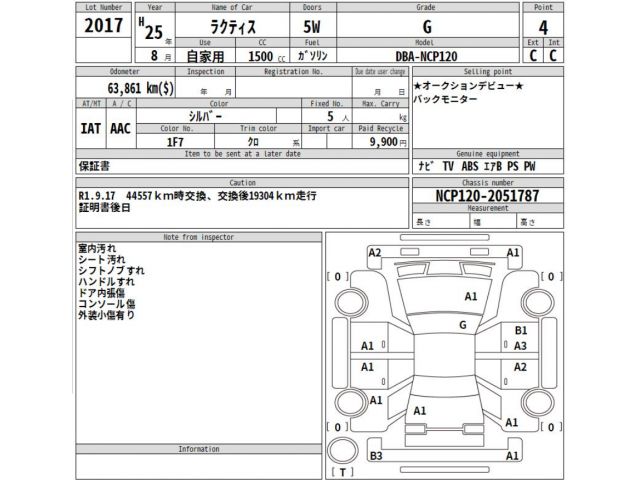Screen dimensions: 640x480
Task: Select the B1 damage mark on the diagram
Action: click(x=520, y=330)
